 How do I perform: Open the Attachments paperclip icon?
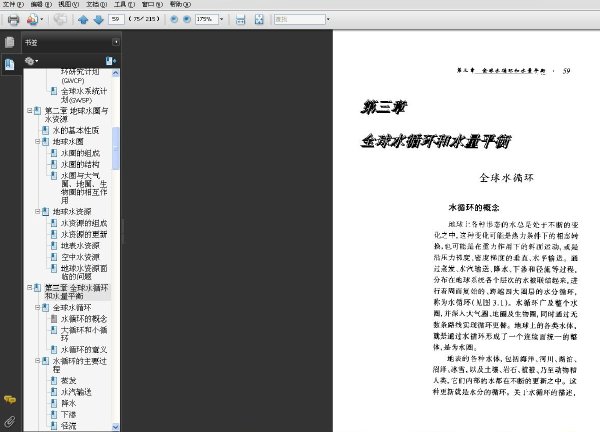click(10, 422)
